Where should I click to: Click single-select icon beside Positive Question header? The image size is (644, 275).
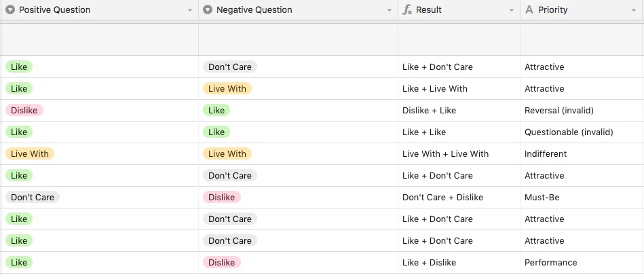tap(10, 10)
